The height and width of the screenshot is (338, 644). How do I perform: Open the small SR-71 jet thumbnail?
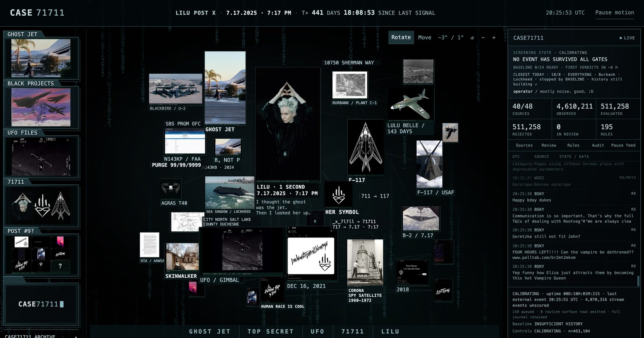click(x=450, y=133)
